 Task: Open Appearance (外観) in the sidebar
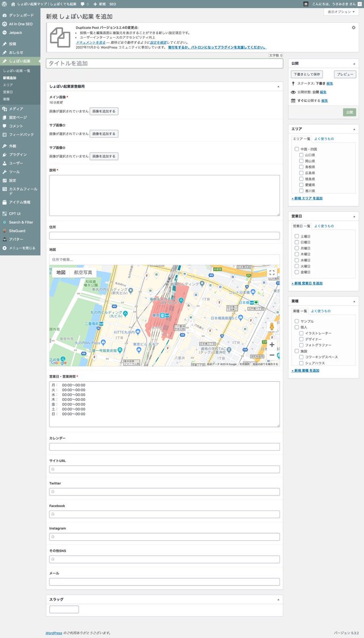pos(20,146)
